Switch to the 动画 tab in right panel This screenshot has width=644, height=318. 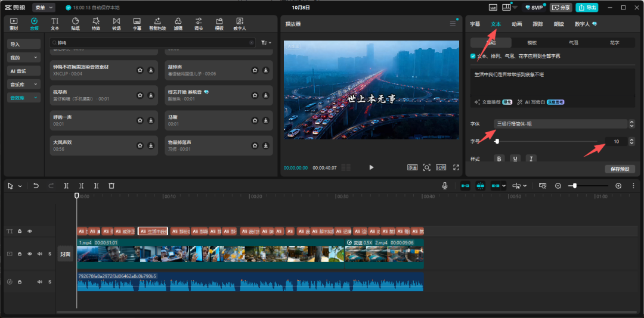pyautogui.click(x=516, y=24)
